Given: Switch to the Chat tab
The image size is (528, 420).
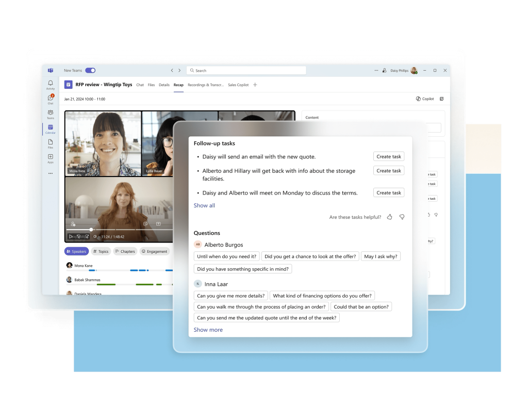Looking at the screenshot, I should (140, 85).
